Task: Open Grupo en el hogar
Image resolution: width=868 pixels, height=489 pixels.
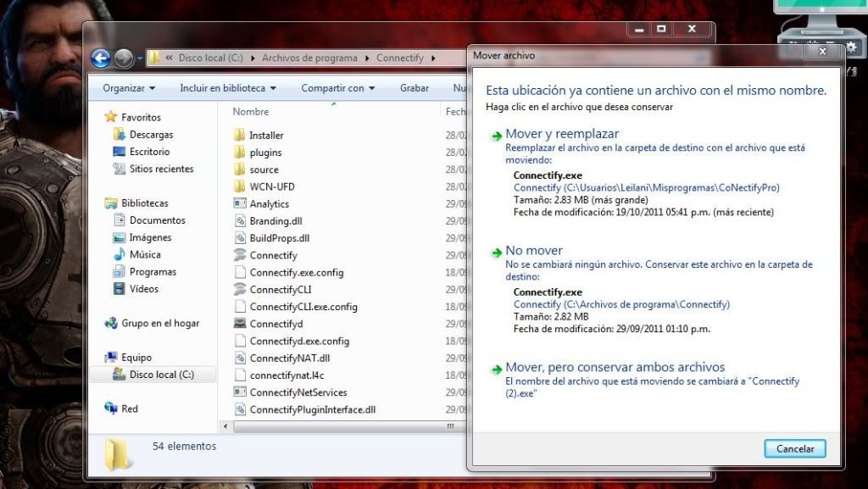Action: [x=160, y=323]
